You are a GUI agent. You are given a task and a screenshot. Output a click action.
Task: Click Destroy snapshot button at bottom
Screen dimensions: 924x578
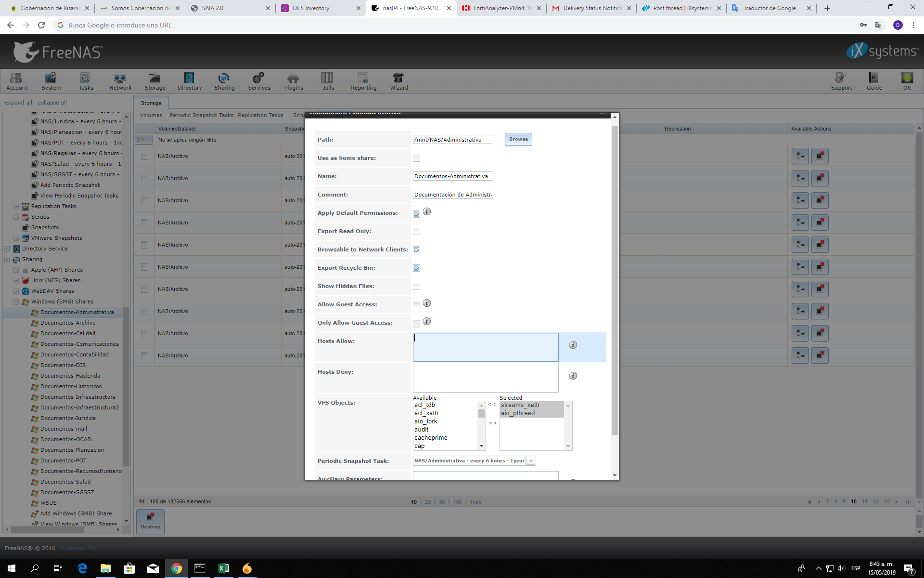pyautogui.click(x=150, y=522)
